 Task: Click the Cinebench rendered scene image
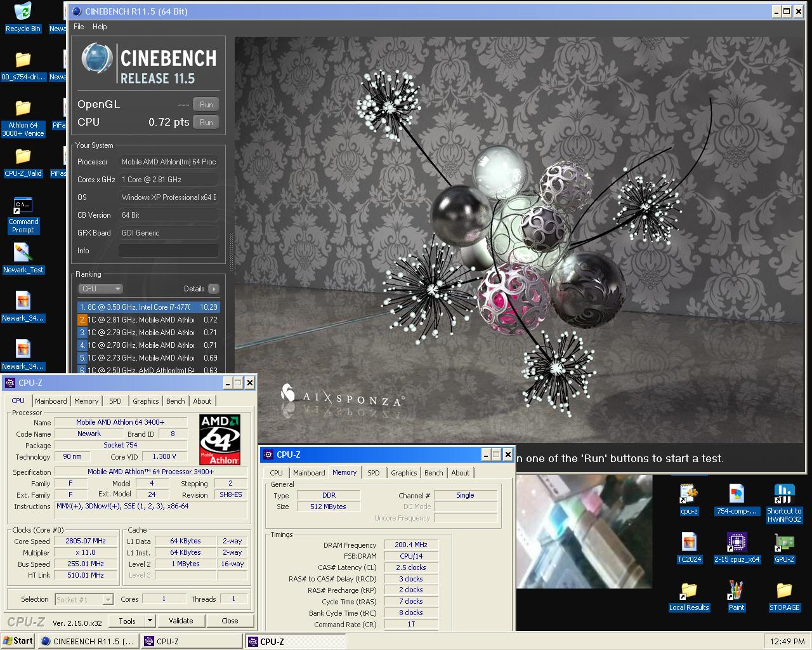coord(518,240)
